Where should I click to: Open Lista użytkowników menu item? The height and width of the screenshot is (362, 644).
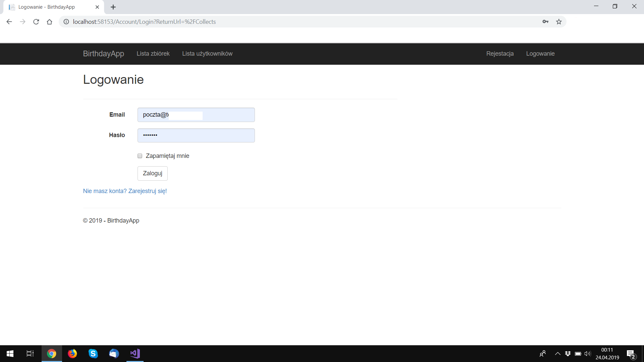[207, 54]
